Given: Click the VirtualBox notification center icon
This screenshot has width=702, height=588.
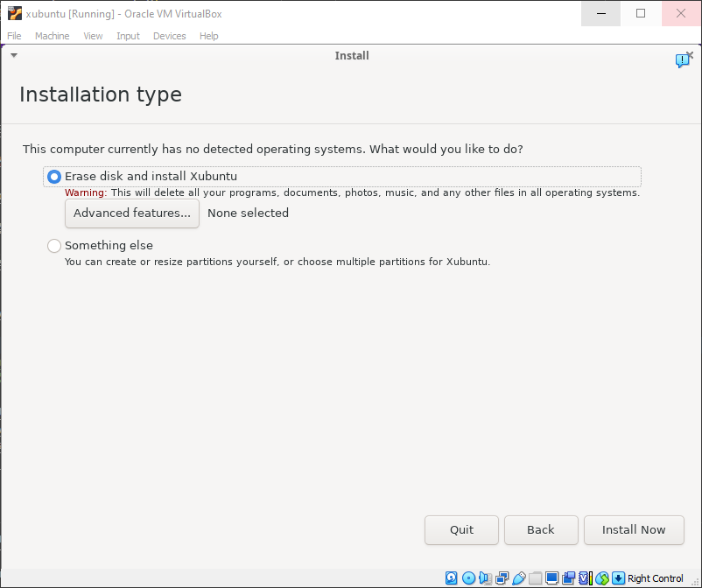Looking at the screenshot, I should point(684,59).
